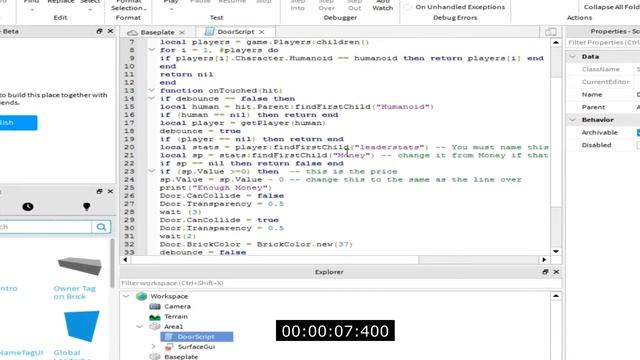Click the Filter Properties field

coord(604,42)
